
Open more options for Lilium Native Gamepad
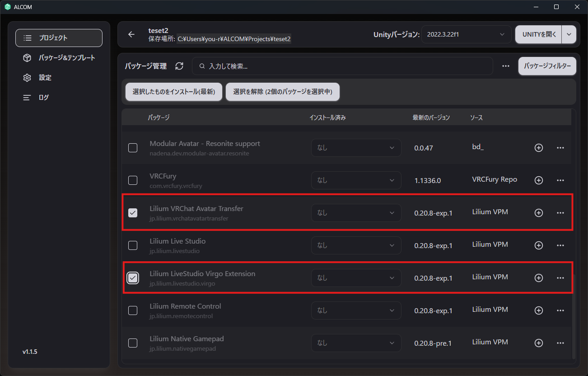point(560,343)
